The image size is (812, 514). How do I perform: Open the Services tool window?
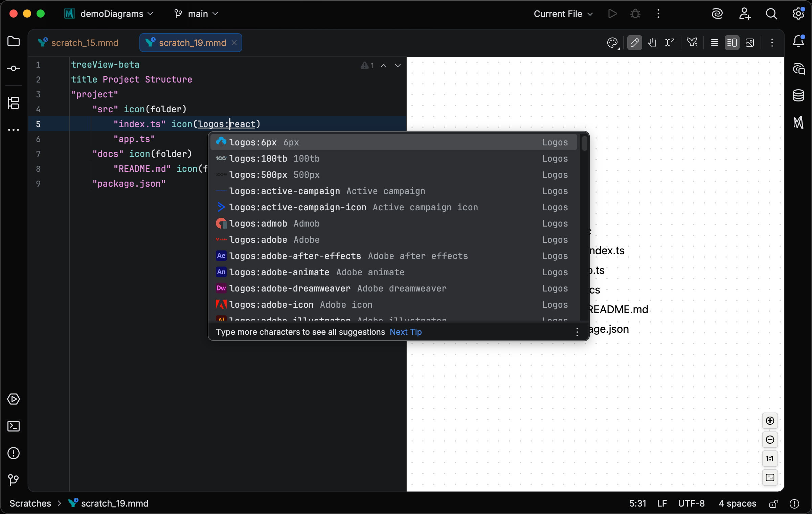(14, 399)
